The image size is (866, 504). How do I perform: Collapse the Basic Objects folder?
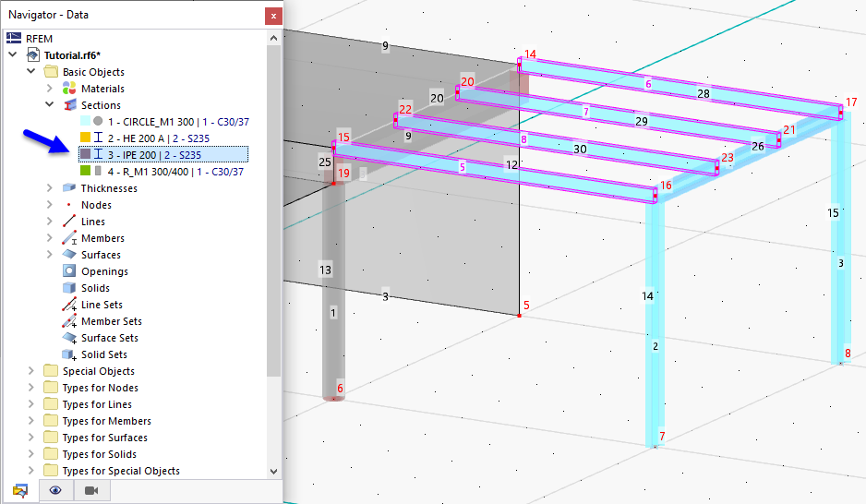(31, 71)
